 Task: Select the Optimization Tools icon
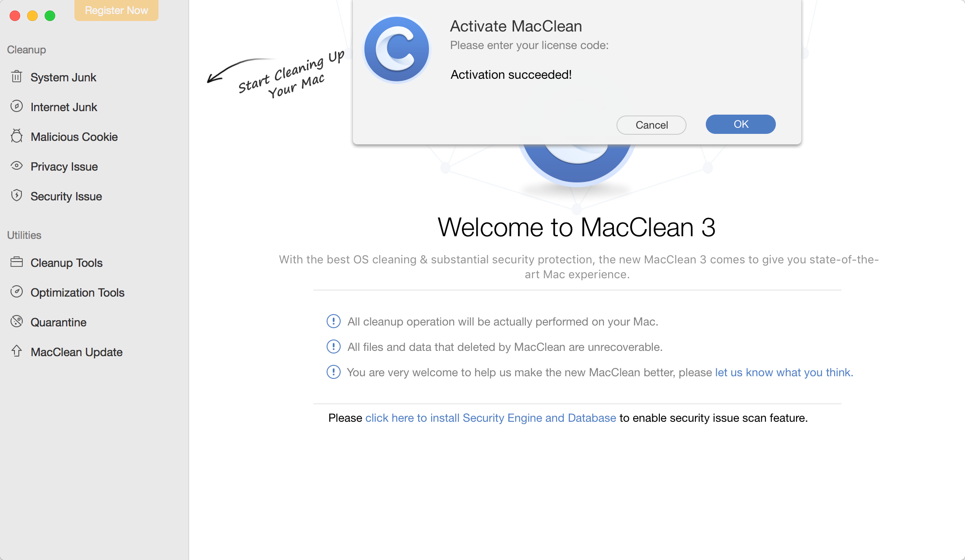(17, 292)
